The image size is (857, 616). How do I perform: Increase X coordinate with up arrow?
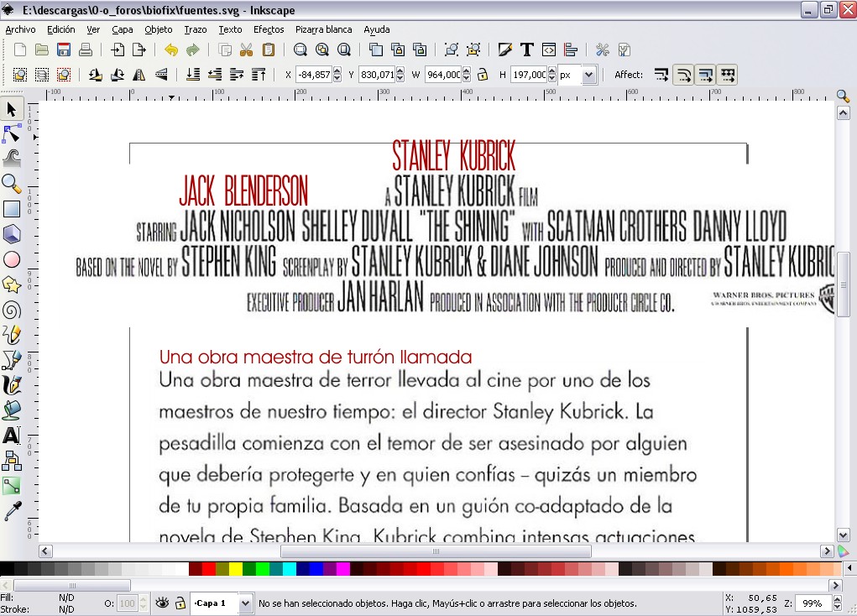(337, 70)
